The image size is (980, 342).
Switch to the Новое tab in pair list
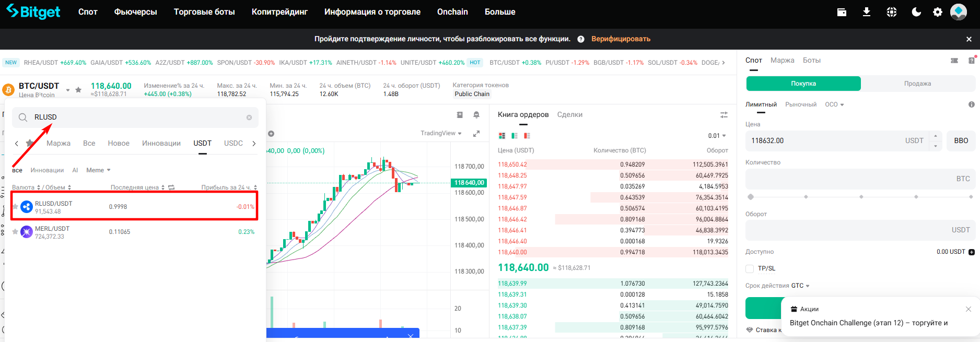(x=119, y=143)
